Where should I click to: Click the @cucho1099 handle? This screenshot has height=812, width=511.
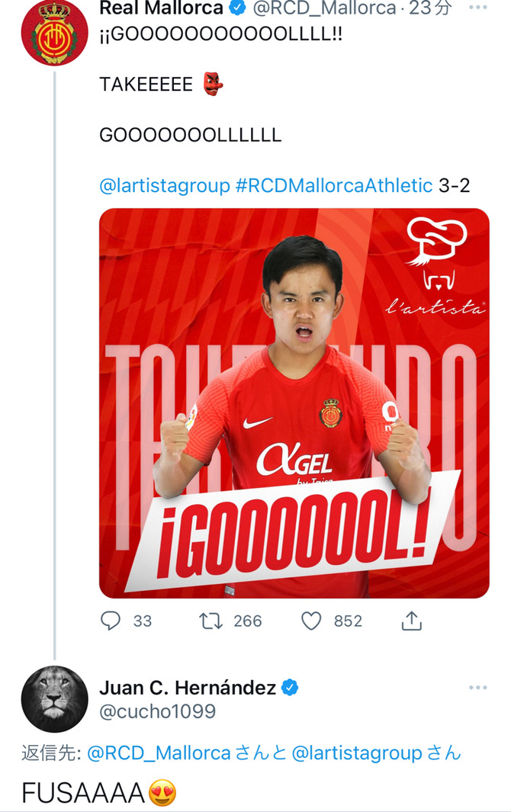(x=158, y=711)
